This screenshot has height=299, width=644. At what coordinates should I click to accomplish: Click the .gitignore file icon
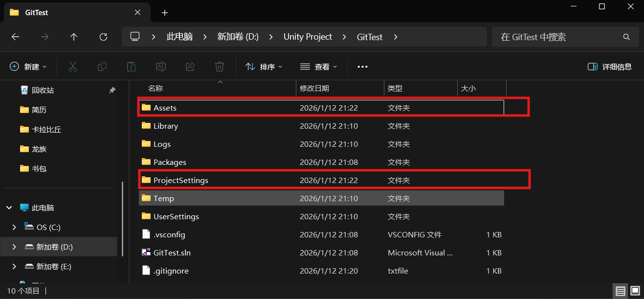coord(146,271)
